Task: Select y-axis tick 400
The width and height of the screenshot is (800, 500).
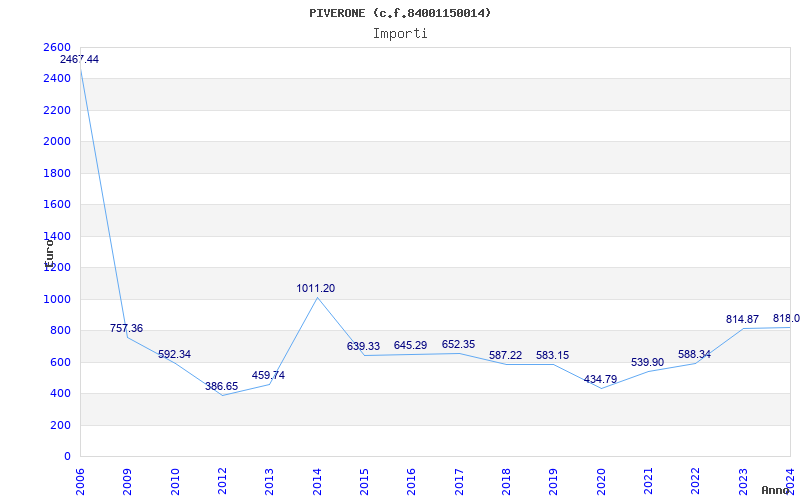Action: (60, 393)
